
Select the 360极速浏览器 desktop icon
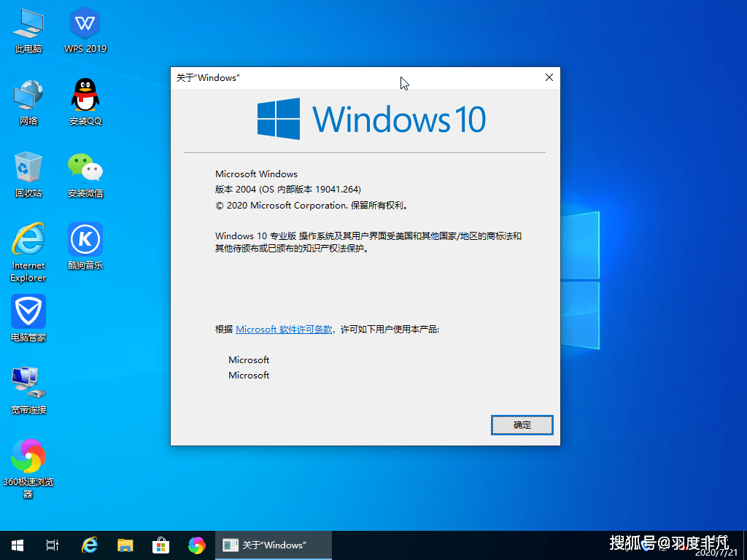click(x=28, y=469)
